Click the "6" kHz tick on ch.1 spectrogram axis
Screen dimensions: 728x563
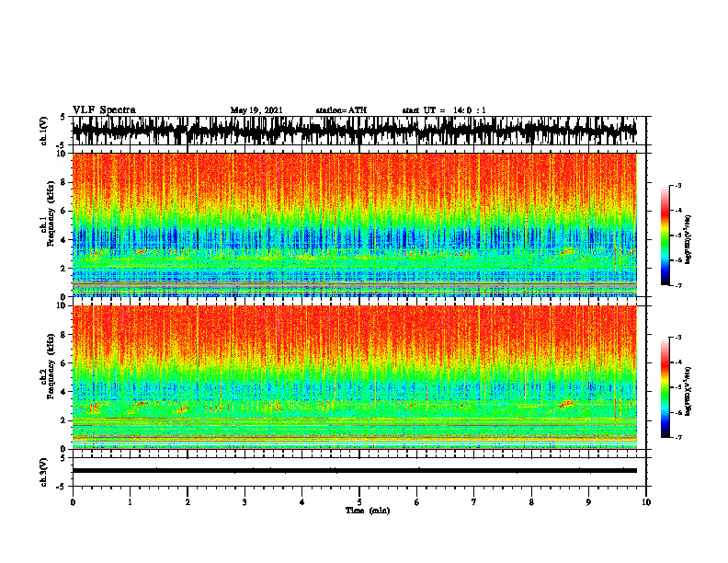click(x=65, y=212)
